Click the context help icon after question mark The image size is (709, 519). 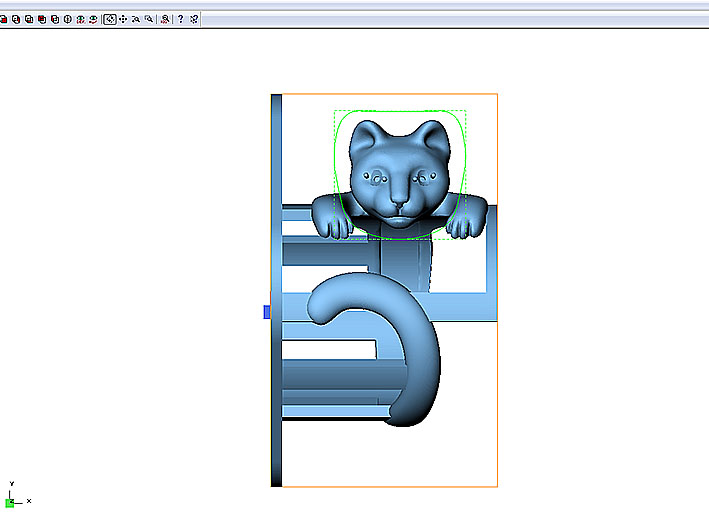pyautogui.click(x=193, y=19)
